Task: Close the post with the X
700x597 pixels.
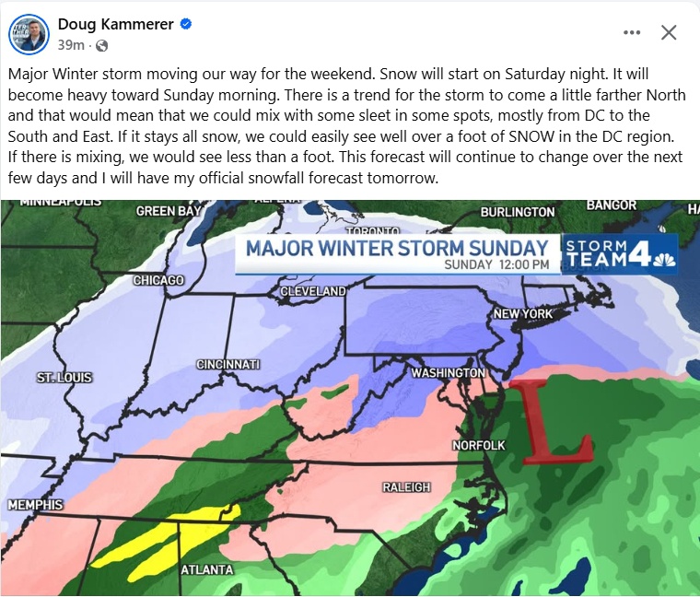Action: pyautogui.click(x=670, y=32)
